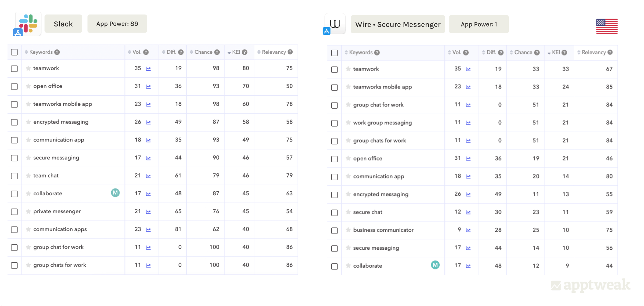
Task: Click the 'App Power: 89' button
Action: click(x=117, y=24)
